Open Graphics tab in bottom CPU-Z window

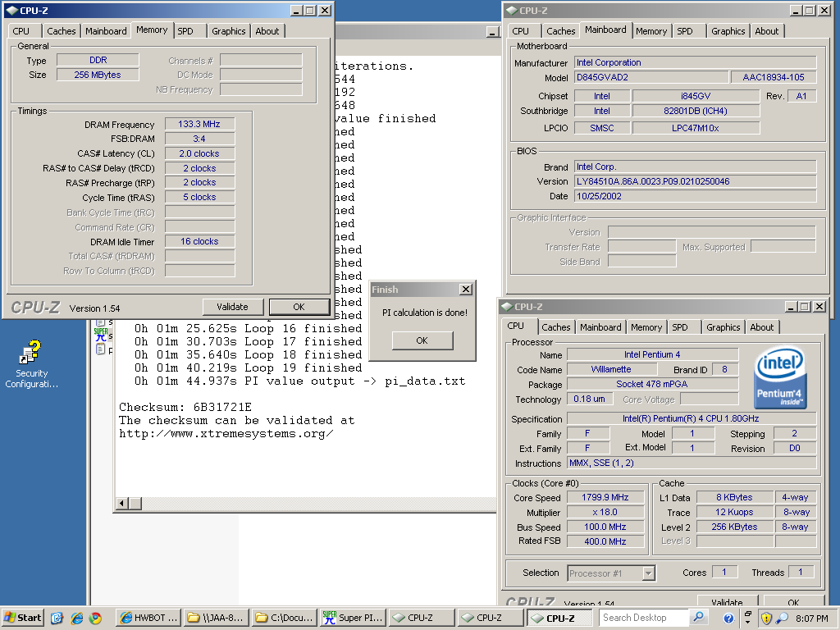point(724,327)
